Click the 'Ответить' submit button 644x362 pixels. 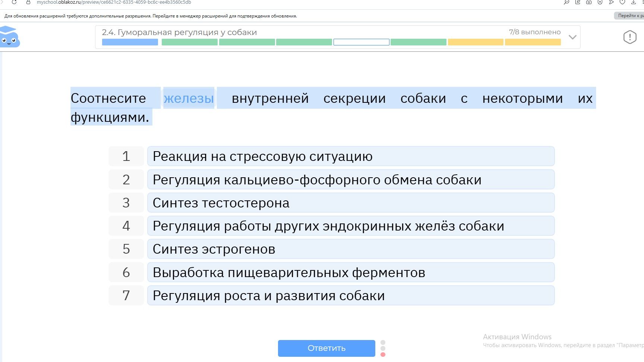point(326,348)
